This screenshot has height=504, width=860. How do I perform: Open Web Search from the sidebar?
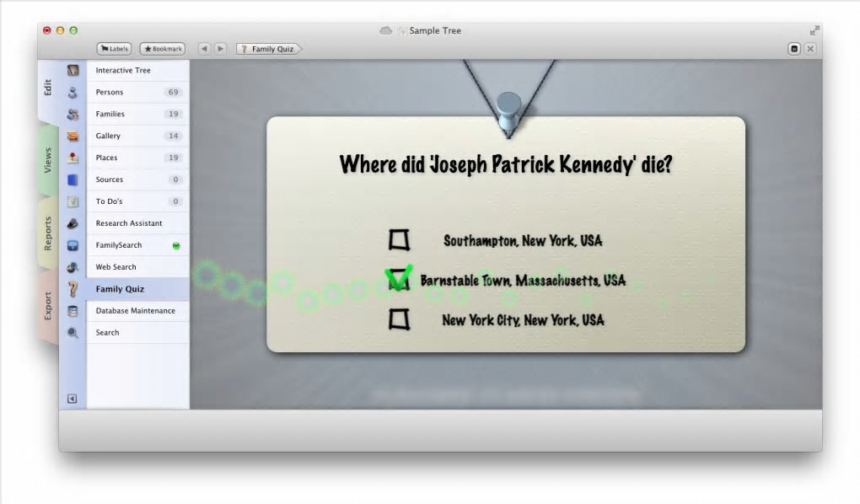coord(137,267)
